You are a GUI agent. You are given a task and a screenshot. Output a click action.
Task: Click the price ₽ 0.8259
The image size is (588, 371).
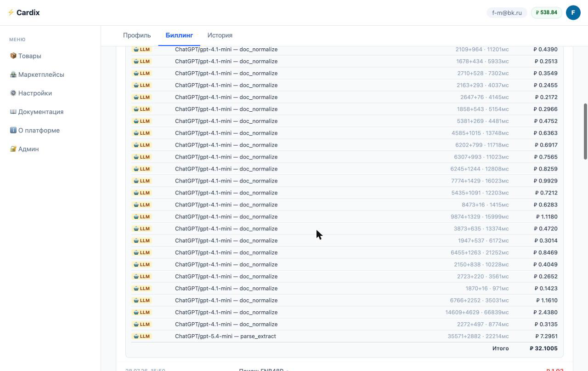click(x=546, y=169)
